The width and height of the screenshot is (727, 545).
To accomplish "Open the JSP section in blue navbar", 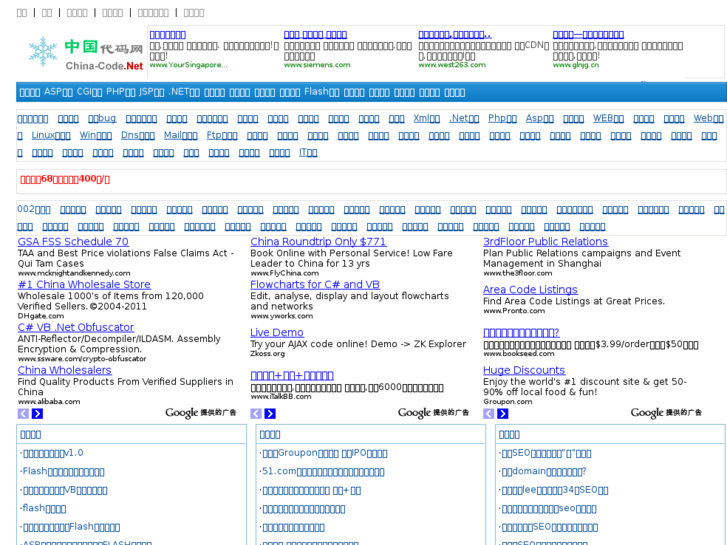I will click(x=152, y=92).
